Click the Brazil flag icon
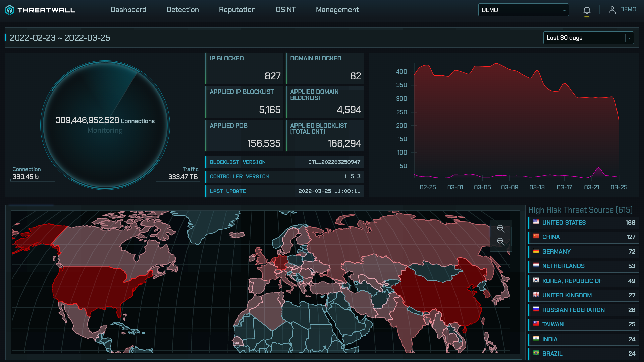This screenshot has width=644, height=362. tap(536, 353)
